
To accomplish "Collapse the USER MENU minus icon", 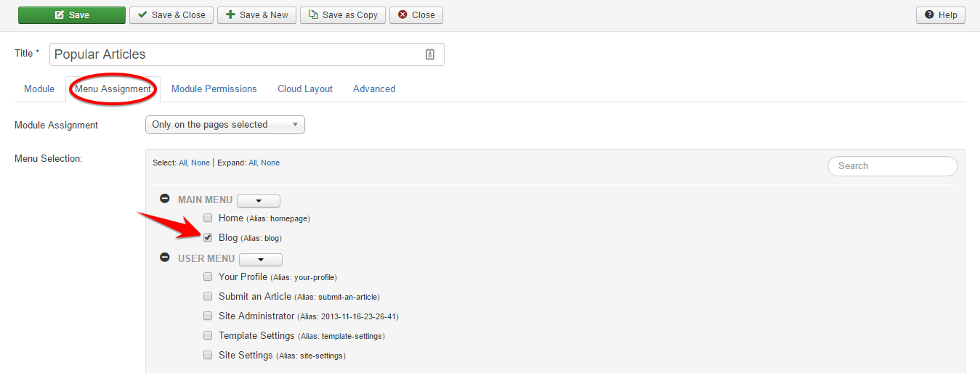I will tap(165, 258).
